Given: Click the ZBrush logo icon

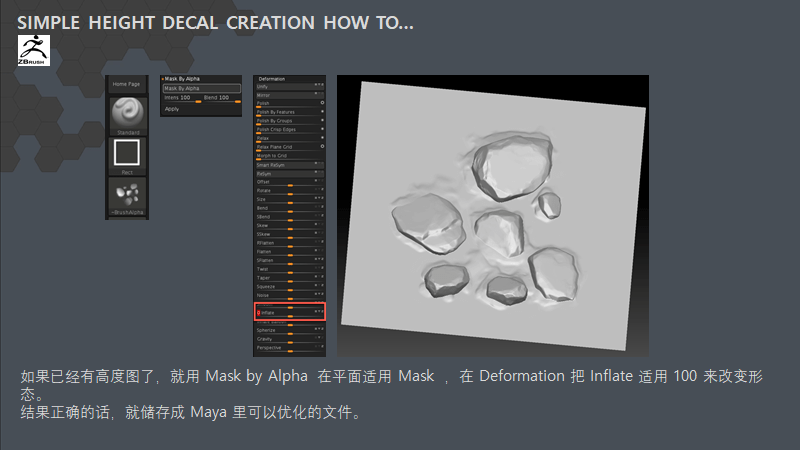Looking at the screenshot, I should pos(31,50).
